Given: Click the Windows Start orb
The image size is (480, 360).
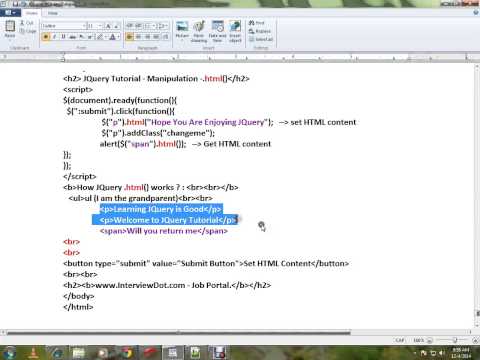Looking at the screenshot, I should pos(9,352).
